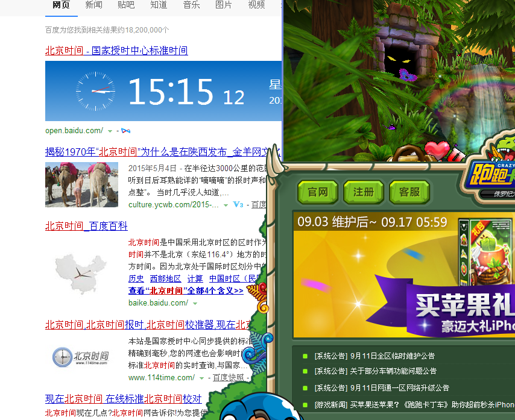Viewport: 515px width, 420px height.
Task: Open 现在北京时间 在线标准北京时间校对 result
Action: coord(123,399)
